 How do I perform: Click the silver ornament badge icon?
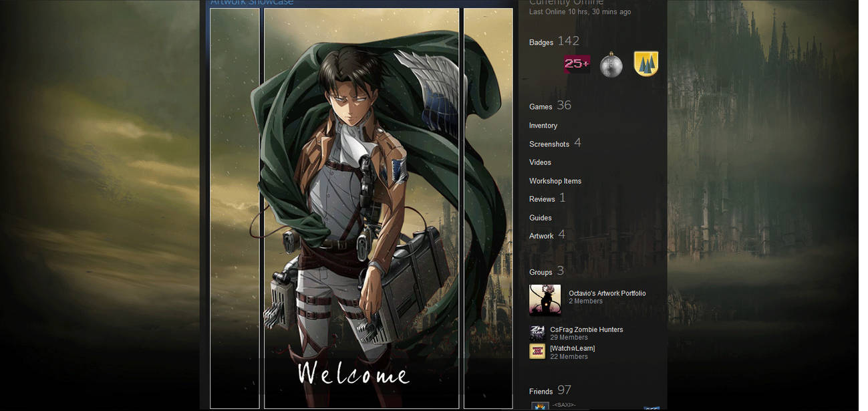click(x=611, y=65)
